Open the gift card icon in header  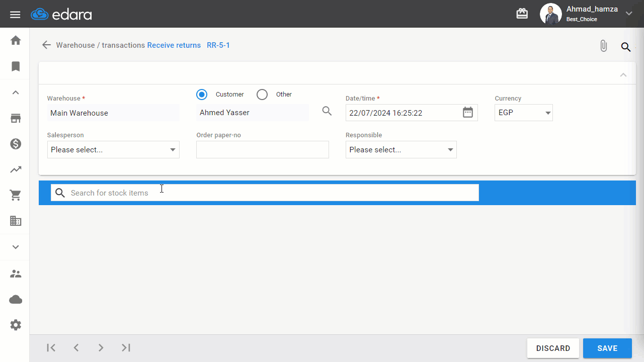pos(522,14)
